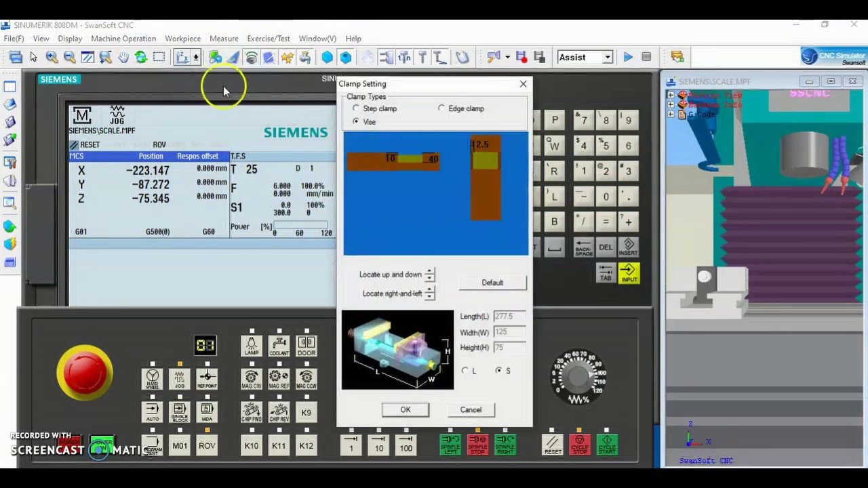The width and height of the screenshot is (868, 488).
Task: Click the CHIP FWD conveyor key
Action: [x=252, y=412]
